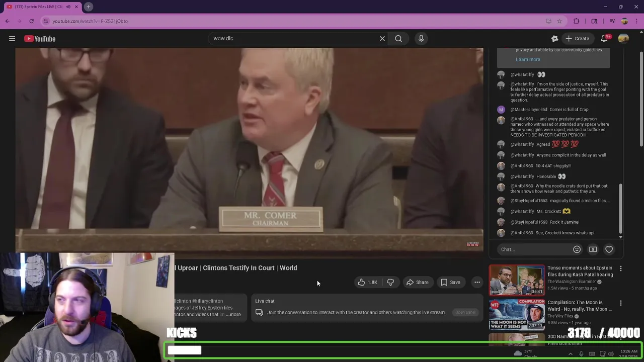Image resolution: width=644 pixels, height=362 pixels.
Task: Open YouTube account avatar menu
Action: [x=623, y=39]
